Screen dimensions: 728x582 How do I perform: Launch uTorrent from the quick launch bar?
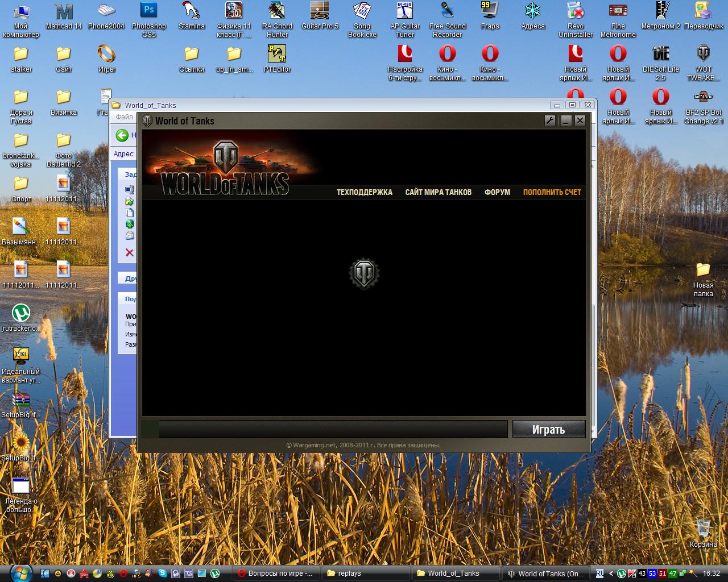point(215,573)
